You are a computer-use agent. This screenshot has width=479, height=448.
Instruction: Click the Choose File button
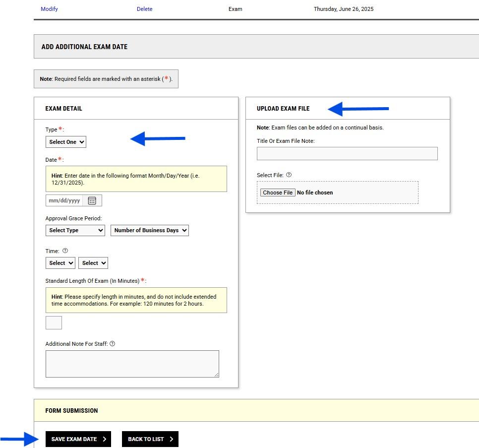click(278, 192)
